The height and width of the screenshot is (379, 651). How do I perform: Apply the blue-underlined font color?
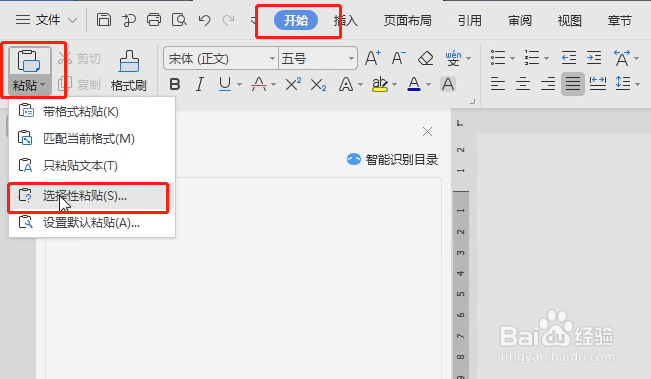pos(414,84)
